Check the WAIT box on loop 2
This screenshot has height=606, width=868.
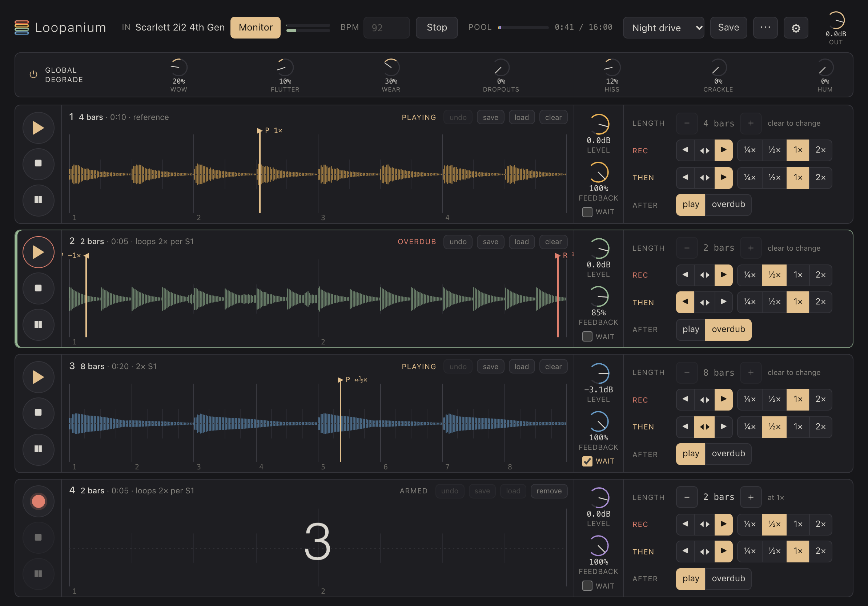point(587,336)
